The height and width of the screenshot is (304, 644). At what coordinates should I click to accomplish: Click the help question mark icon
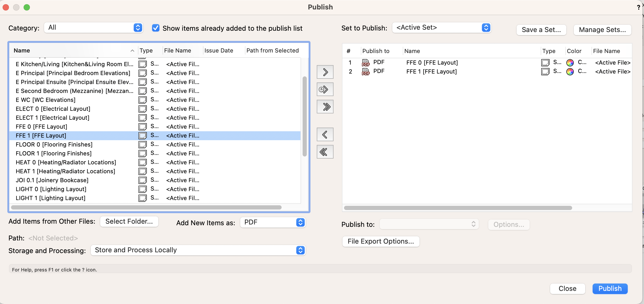click(638, 7)
